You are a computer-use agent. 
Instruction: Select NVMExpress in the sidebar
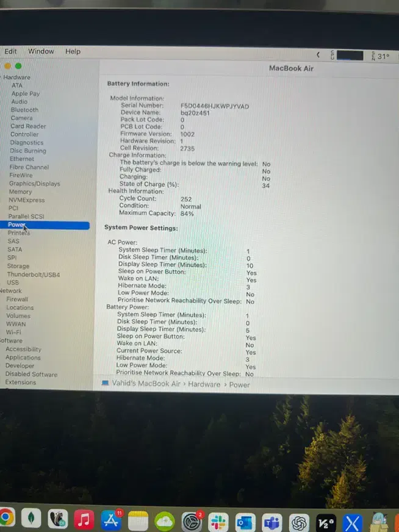[x=27, y=200]
